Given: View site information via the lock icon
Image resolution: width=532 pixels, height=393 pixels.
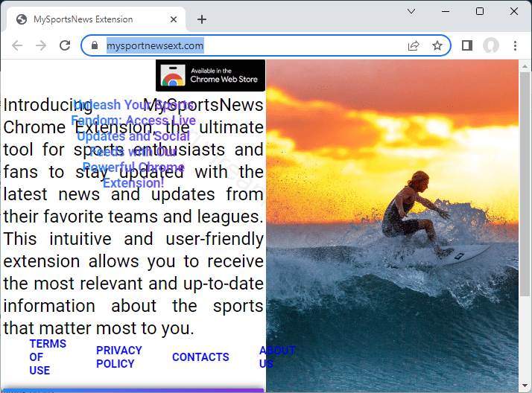Looking at the screenshot, I should coord(94,45).
